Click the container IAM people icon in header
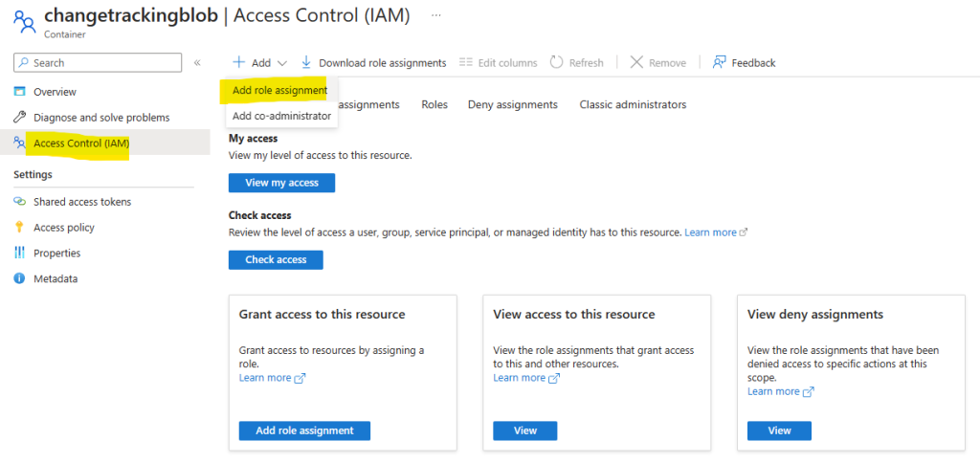The image size is (980, 463). [24, 22]
